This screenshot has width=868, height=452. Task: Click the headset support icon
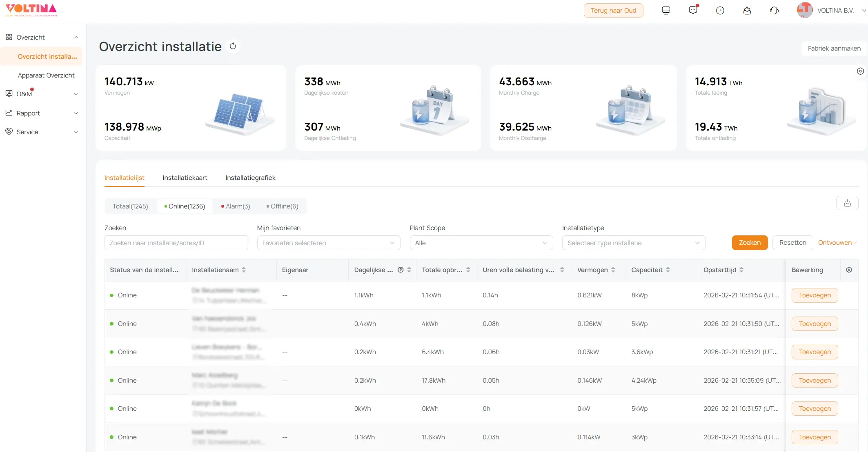774,11
